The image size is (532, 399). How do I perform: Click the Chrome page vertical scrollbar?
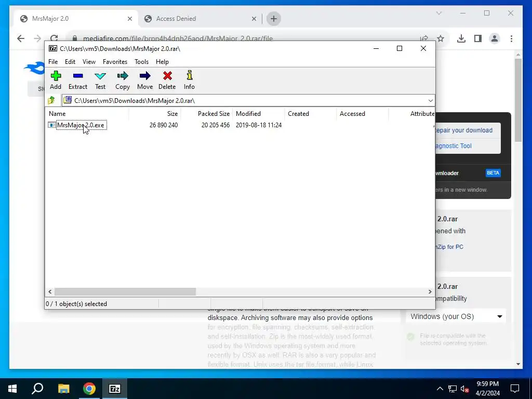(x=518, y=100)
